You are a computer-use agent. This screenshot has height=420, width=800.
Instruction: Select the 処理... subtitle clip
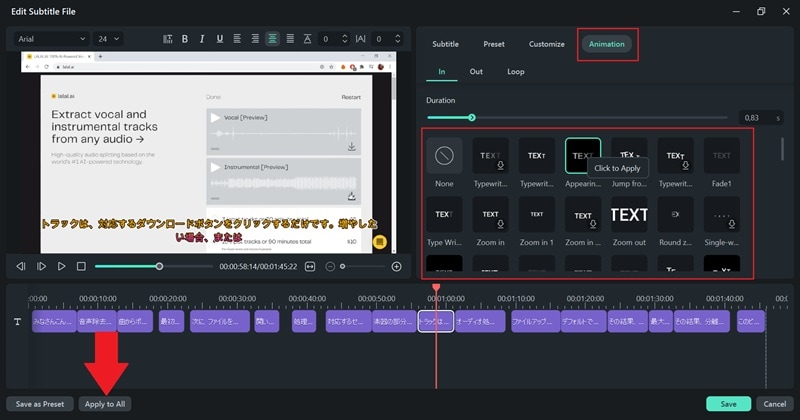coord(304,322)
